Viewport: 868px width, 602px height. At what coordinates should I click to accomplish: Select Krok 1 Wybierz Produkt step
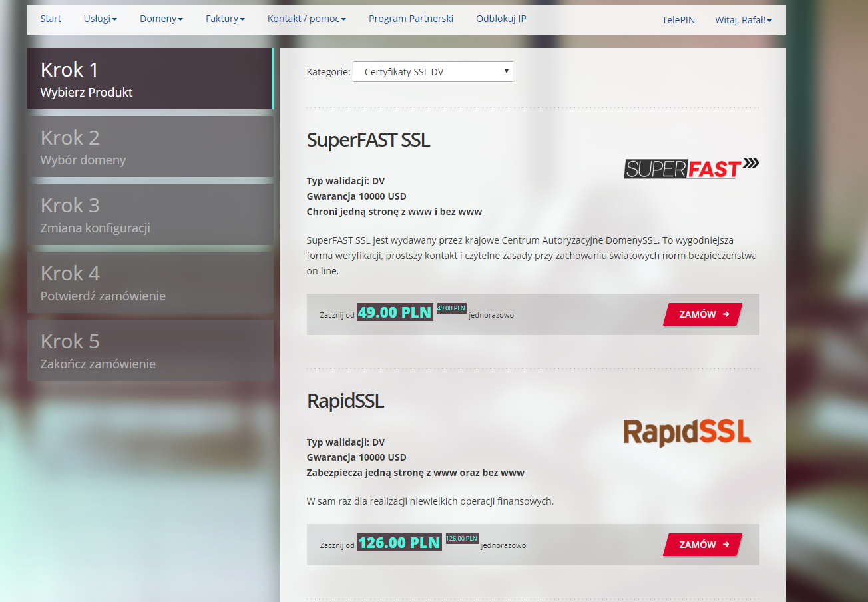coord(150,79)
